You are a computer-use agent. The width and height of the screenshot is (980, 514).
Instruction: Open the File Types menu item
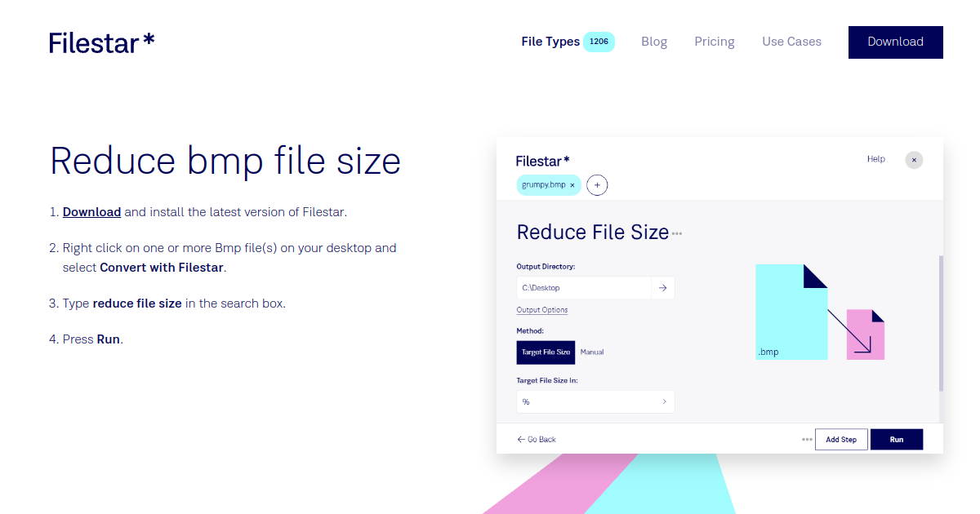(550, 42)
